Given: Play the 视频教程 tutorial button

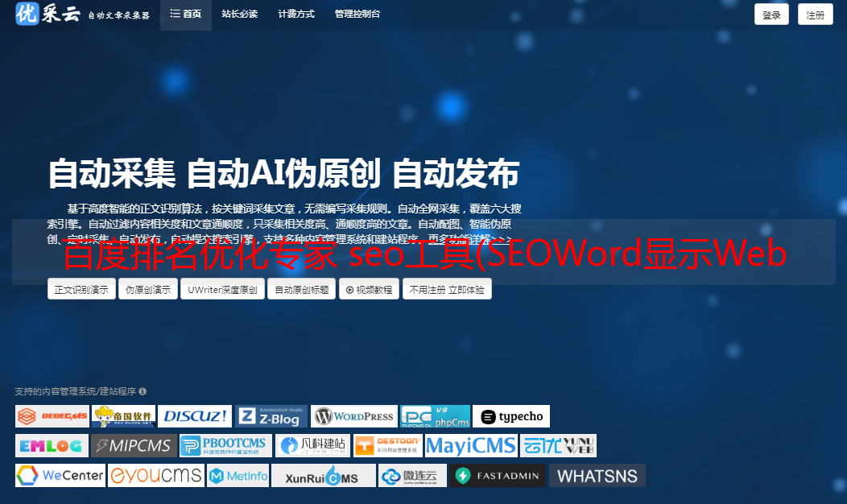Looking at the screenshot, I should (x=370, y=289).
